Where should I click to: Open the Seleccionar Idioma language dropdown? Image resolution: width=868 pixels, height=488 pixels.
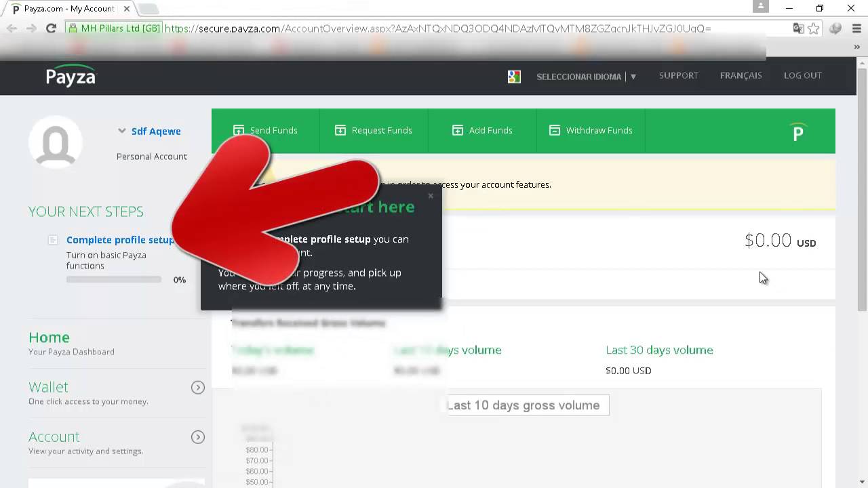coord(586,77)
